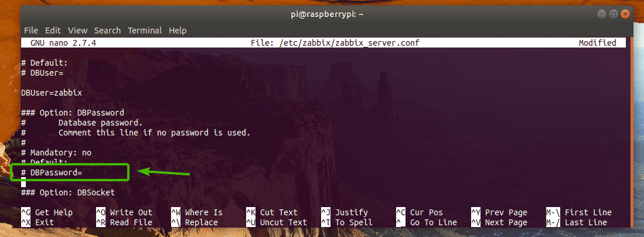Close the terminal window
The image size is (644, 237).
pos(625,15)
